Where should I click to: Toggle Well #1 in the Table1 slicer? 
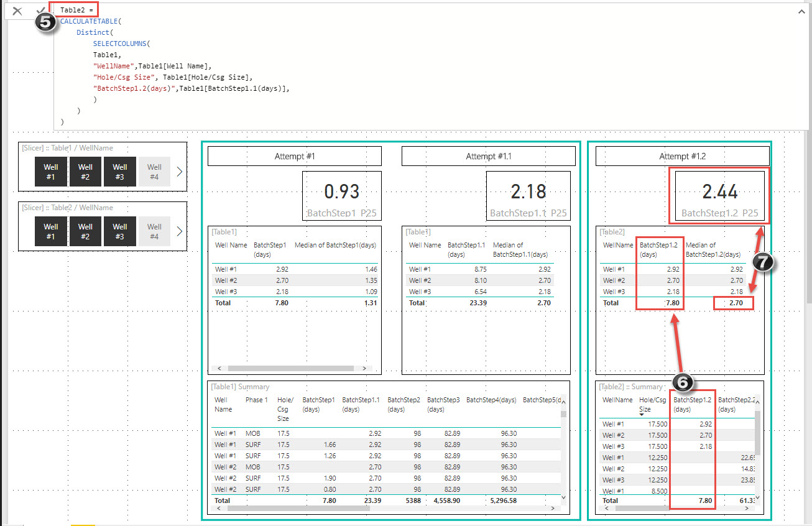51,172
